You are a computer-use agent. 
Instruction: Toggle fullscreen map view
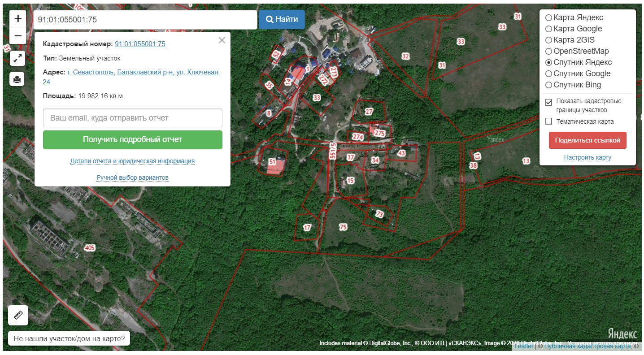click(17, 58)
